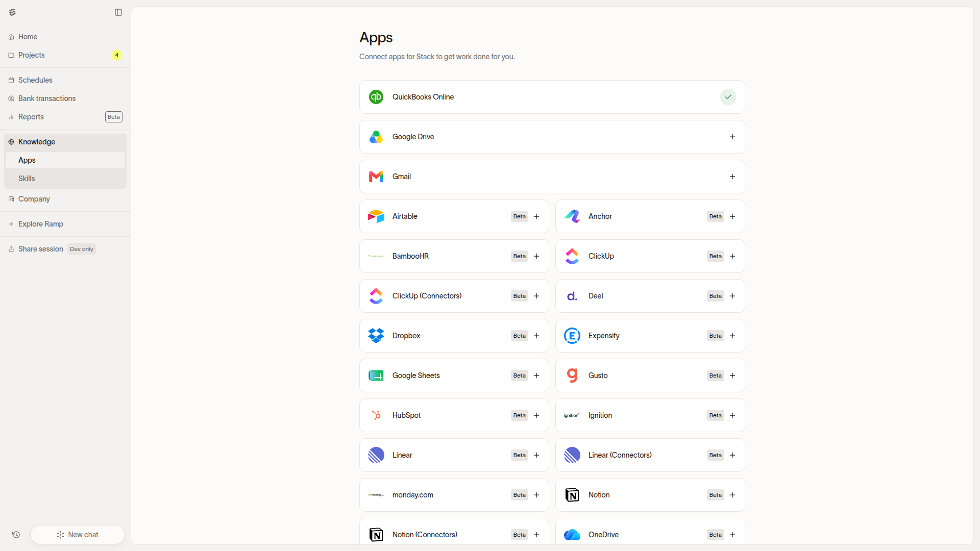Click the Gmail logo
The image size is (980, 551).
click(376, 177)
